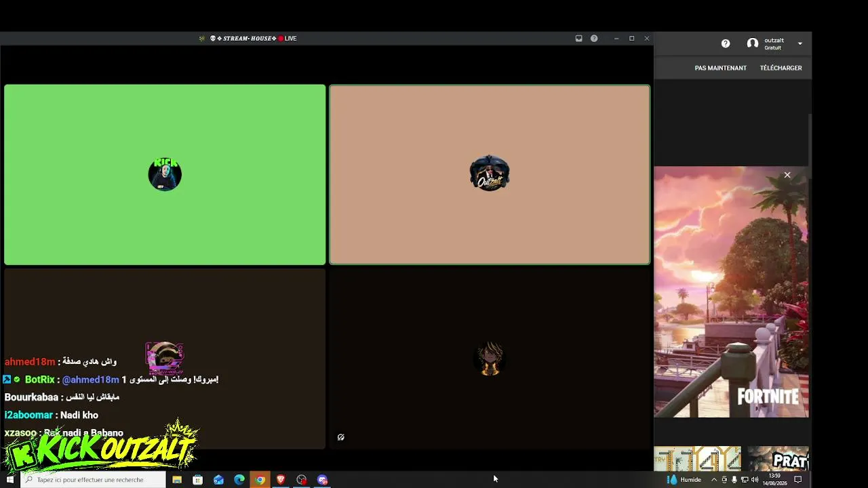The width and height of the screenshot is (868, 488).
Task: Open OBS Studio from the taskbar
Action: 302,480
